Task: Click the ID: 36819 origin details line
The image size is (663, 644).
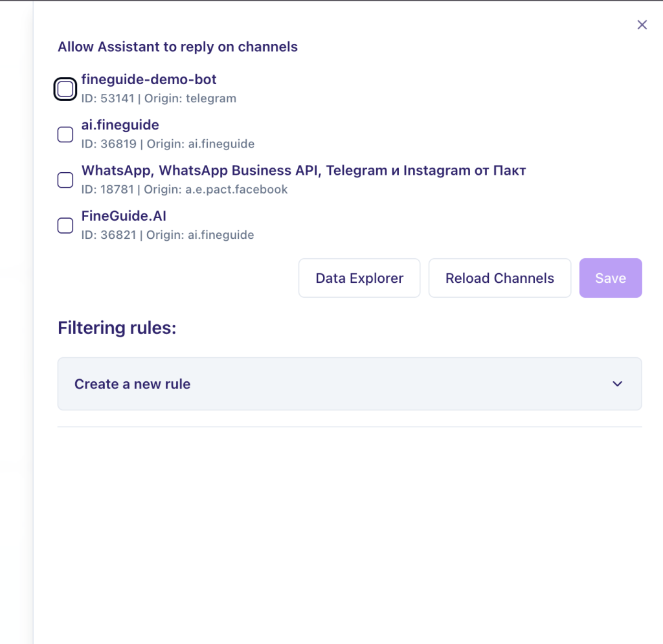Action: (168, 144)
